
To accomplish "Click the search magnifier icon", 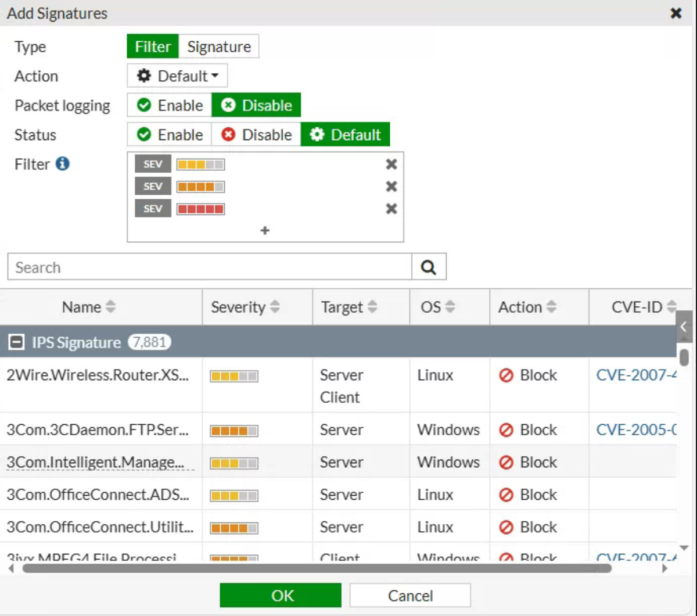I will click(x=429, y=267).
